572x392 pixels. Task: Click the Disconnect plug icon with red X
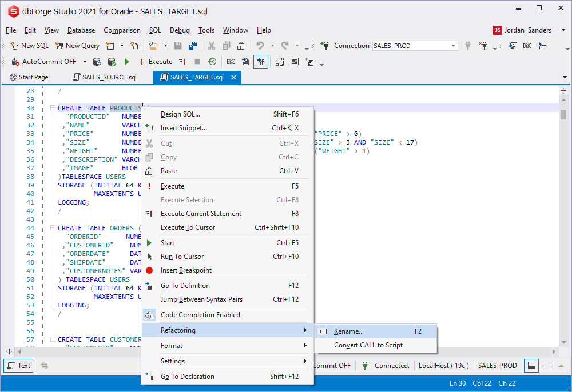[x=483, y=46]
